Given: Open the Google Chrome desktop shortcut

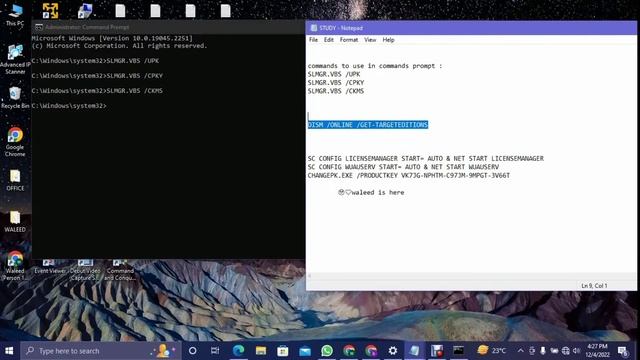Looking at the screenshot, I should (x=15, y=142).
